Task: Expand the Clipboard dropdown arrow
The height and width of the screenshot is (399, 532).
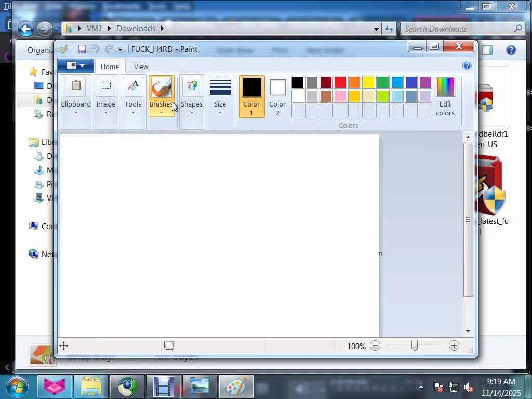Action: (x=76, y=112)
